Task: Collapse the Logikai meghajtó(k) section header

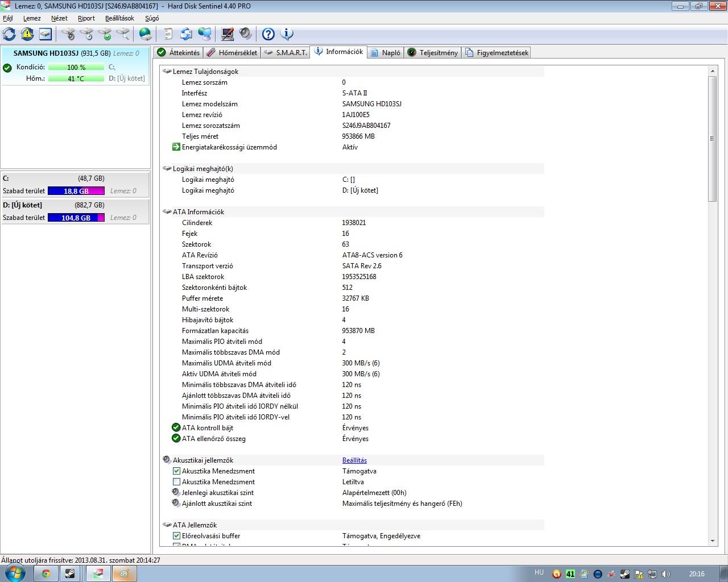Action: click(x=353, y=169)
